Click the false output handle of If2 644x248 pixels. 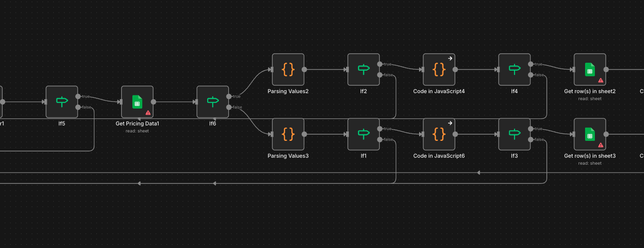pyautogui.click(x=380, y=75)
